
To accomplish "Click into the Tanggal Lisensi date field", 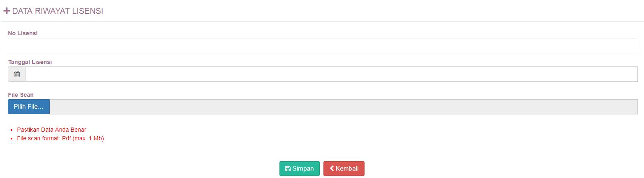I will click(x=331, y=74).
